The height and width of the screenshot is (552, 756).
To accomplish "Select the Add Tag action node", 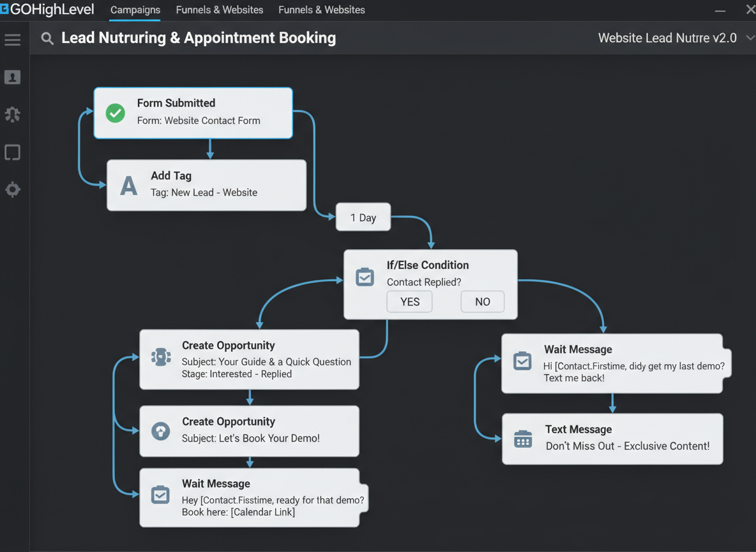I will tap(206, 185).
